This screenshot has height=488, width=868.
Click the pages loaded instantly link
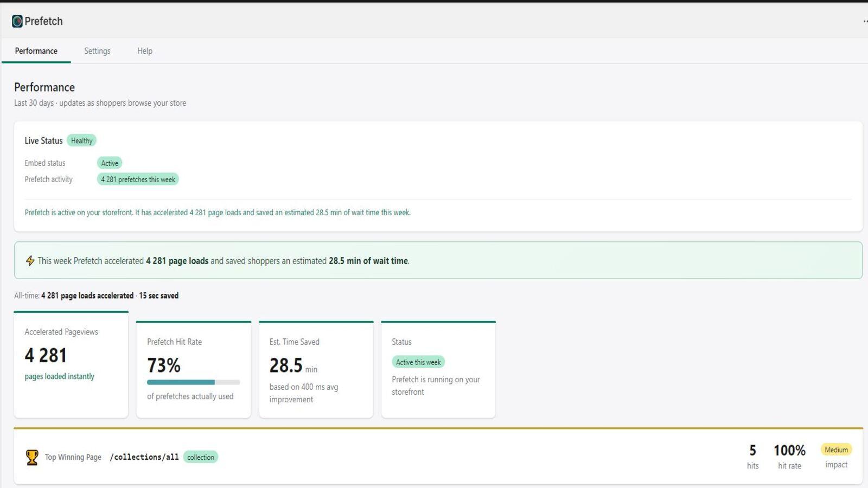pyautogui.click(x=60, y=376)
